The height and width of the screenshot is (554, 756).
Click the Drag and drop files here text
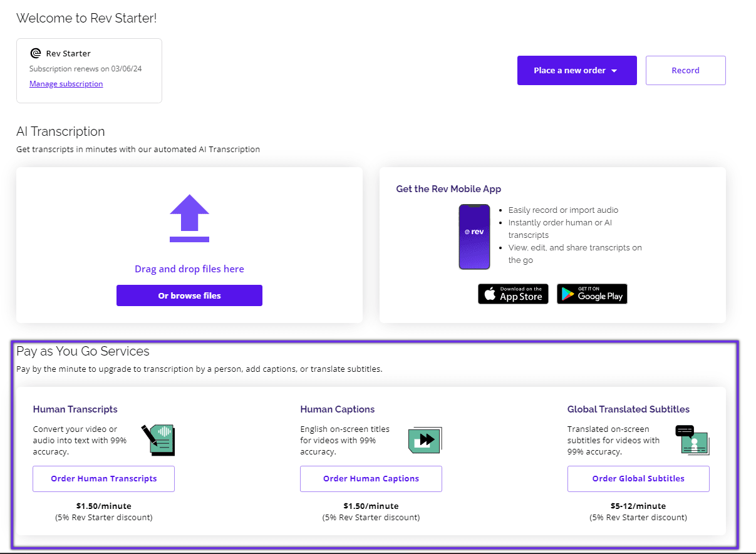click(x=189, y=269)
